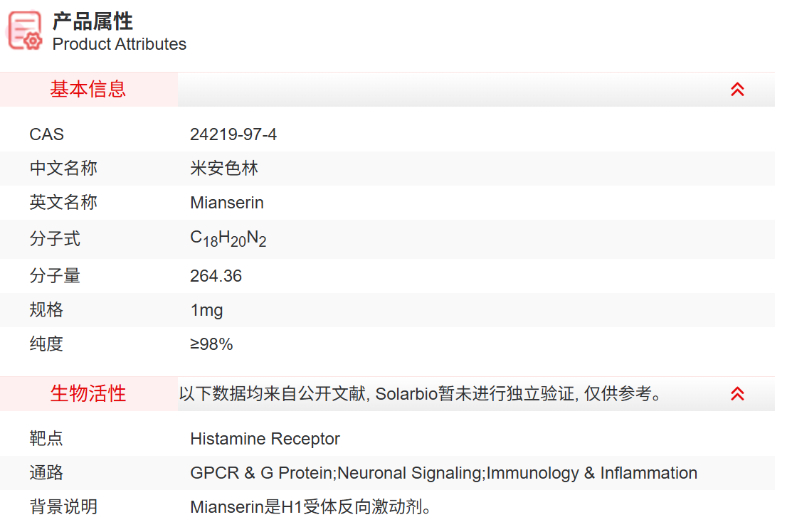This screenshot has width=787, height=532.
Task: Click the GPCR & G Protein pathway text
Action: [262, 473]
